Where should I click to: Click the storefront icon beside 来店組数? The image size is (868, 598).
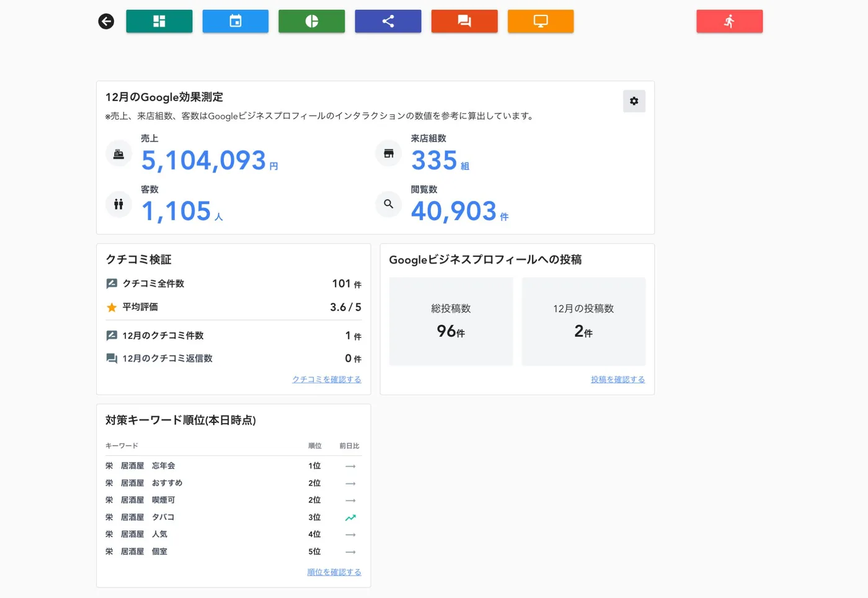pyautogui.click(x=389, y=154)
